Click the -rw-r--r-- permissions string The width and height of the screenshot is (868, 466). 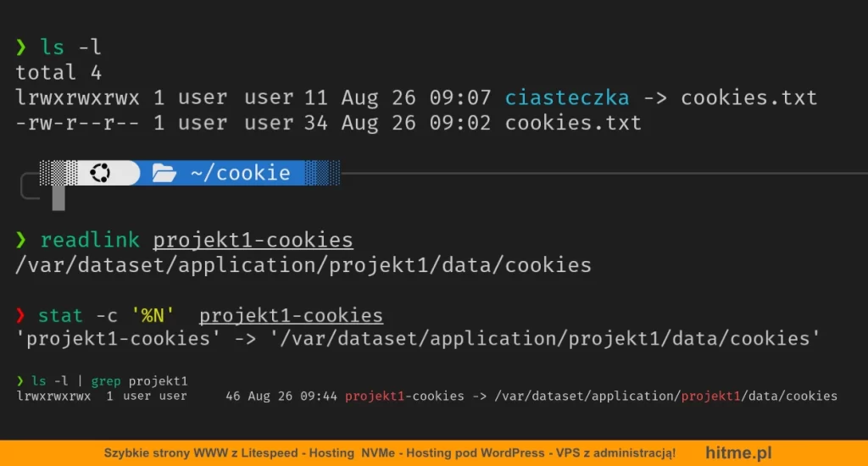click(x=76, y=123)
